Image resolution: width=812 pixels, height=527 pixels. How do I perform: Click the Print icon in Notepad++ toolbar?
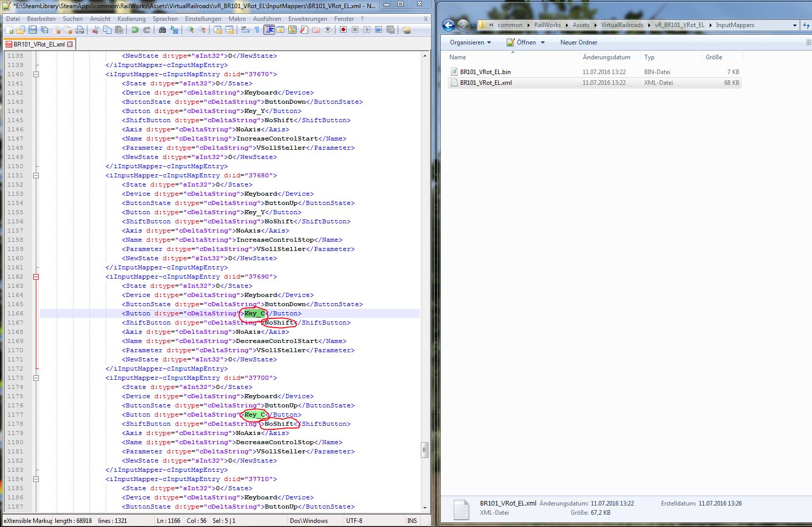coord(80,30)
